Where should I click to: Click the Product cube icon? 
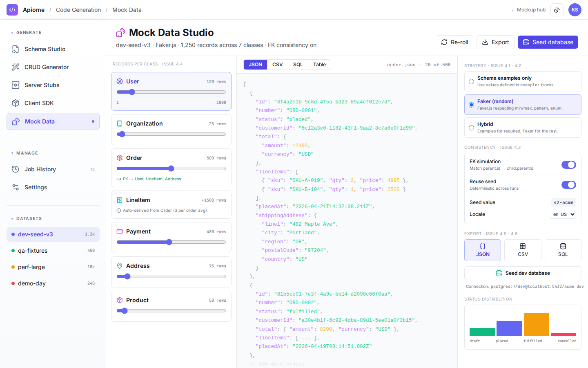(x=120, y=300)
